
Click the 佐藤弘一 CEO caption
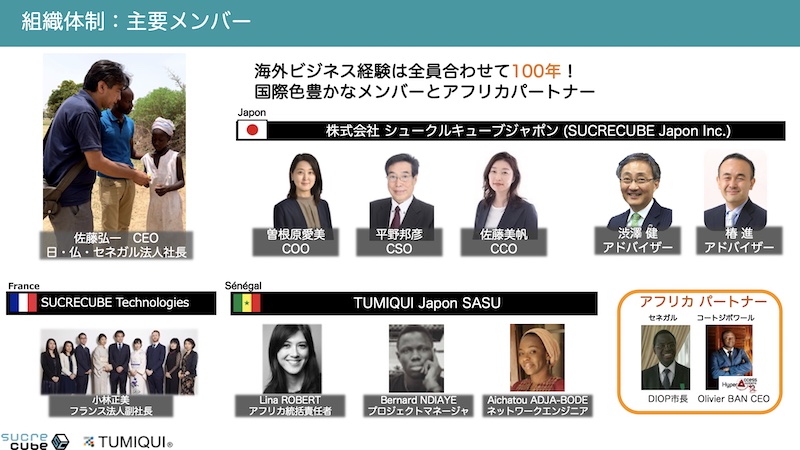116,245
